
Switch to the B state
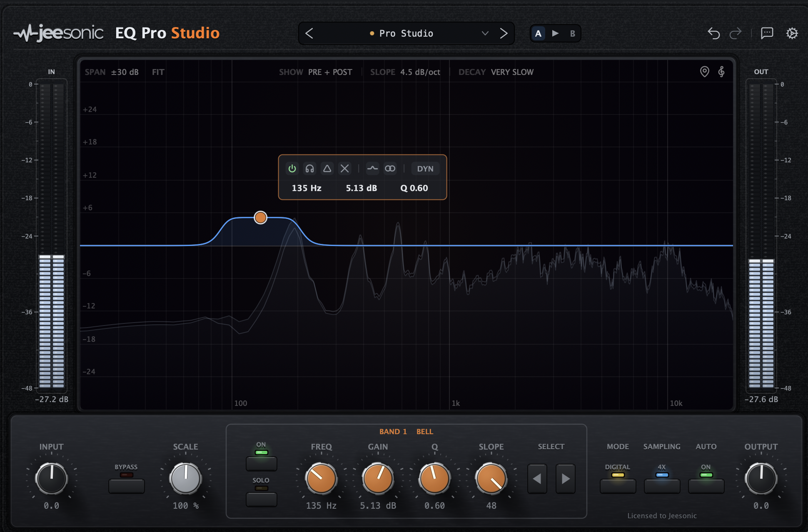573,33
